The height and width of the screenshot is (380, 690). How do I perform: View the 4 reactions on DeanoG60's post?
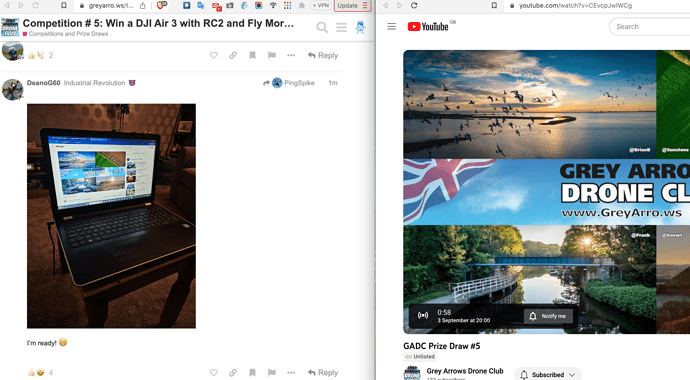click(40, 373)
